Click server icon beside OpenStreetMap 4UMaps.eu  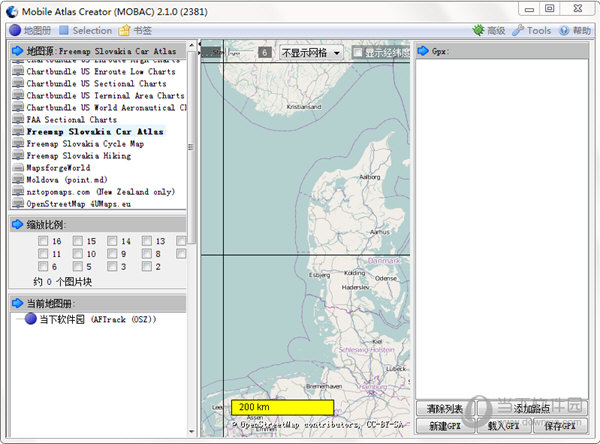[x=18, y=204]
